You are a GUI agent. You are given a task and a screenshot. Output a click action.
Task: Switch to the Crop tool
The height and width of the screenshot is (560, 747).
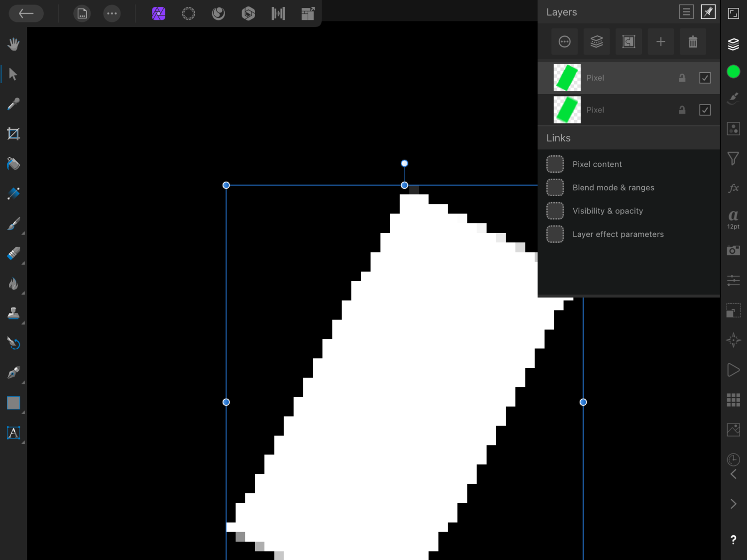pos(13,133)
